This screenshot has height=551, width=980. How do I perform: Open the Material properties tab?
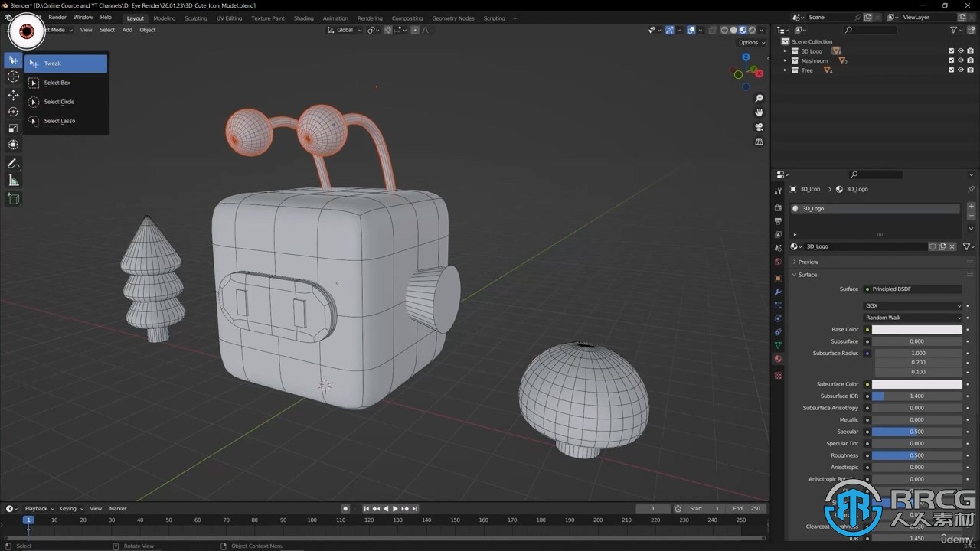pos(778,359)
